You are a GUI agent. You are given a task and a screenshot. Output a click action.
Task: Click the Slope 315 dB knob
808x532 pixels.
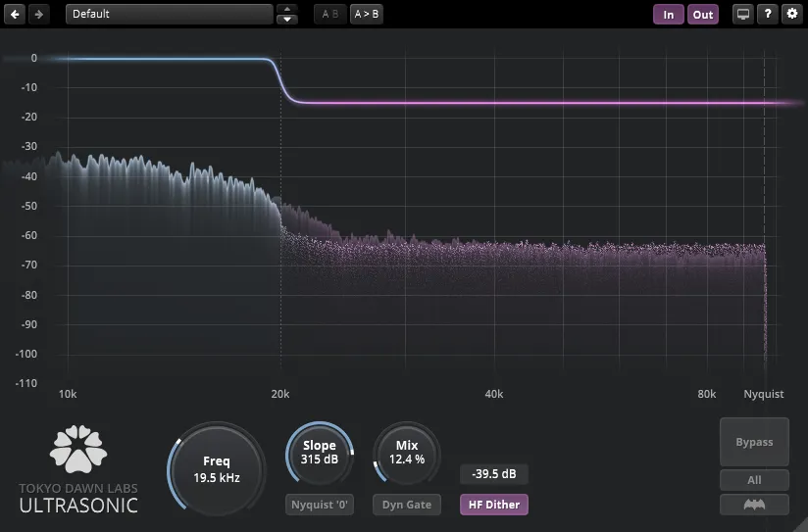pos(320,454)
